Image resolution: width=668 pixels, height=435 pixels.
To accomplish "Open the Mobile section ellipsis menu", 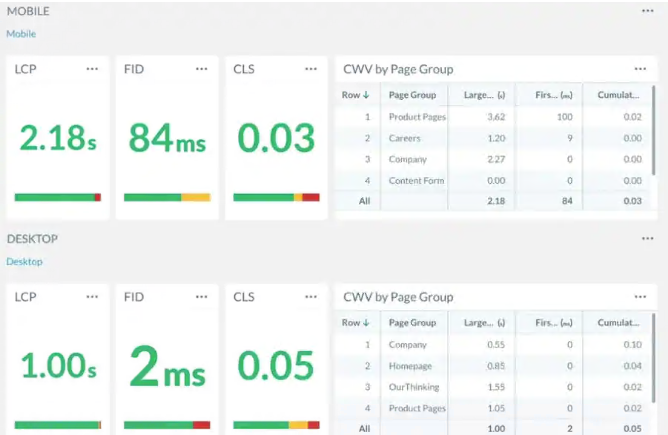I will (648, 11).
